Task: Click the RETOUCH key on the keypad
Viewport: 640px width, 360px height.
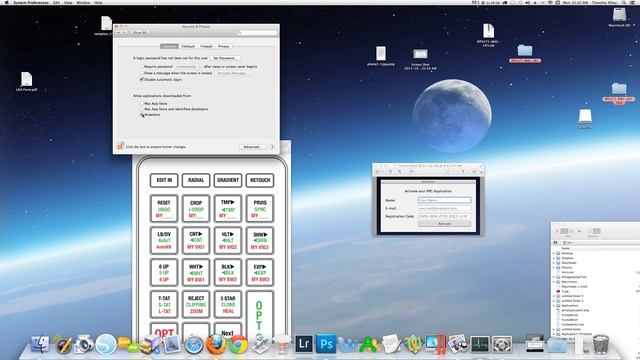Action: pyautogui.click(x=260, y=180)
